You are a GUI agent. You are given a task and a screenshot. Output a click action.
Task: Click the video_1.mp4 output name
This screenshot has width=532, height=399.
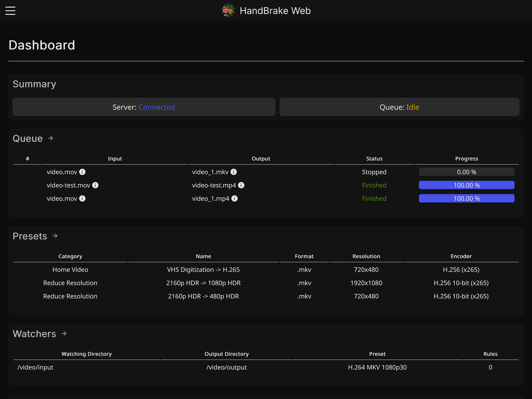(211, 198)
